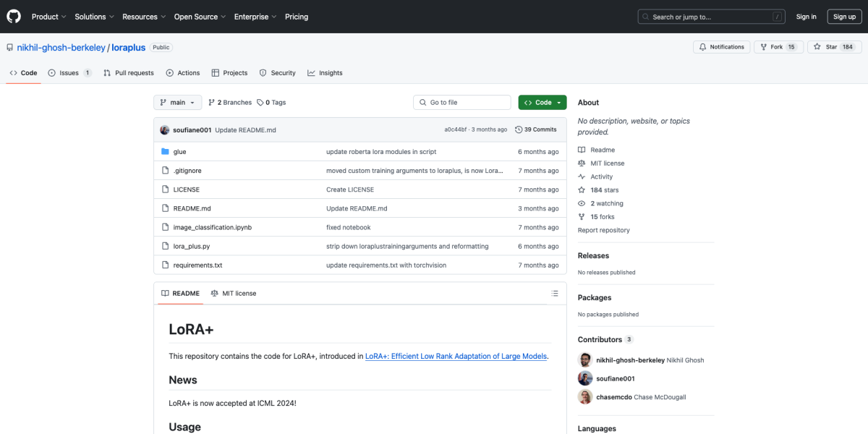Open nikhil-ghosh-berkeley contributor avatar
Screen dimensions: 868x434
[585, 360]
